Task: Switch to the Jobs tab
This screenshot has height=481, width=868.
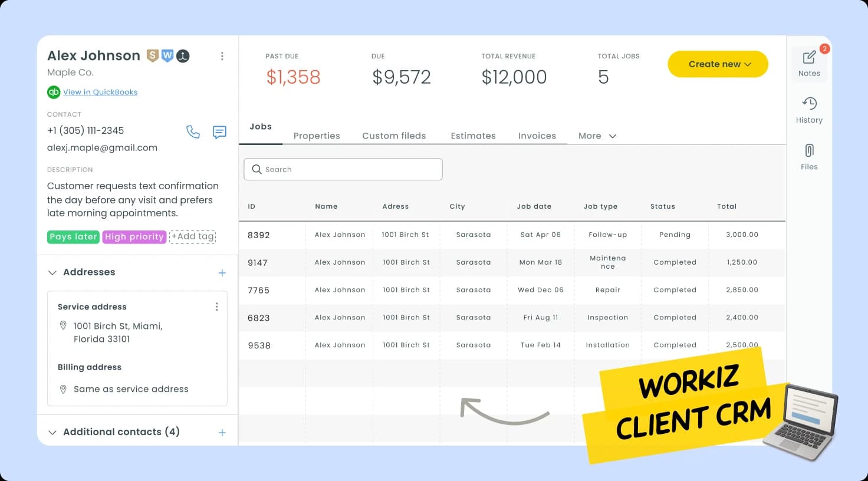Action: (x=261, y=127)
